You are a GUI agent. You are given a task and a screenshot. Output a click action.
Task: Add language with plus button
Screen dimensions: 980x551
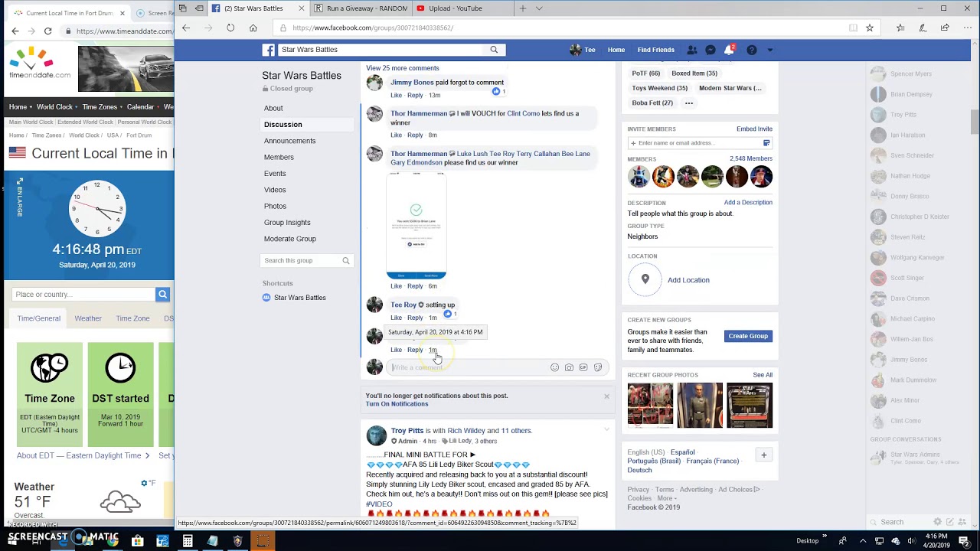[763, 455]
